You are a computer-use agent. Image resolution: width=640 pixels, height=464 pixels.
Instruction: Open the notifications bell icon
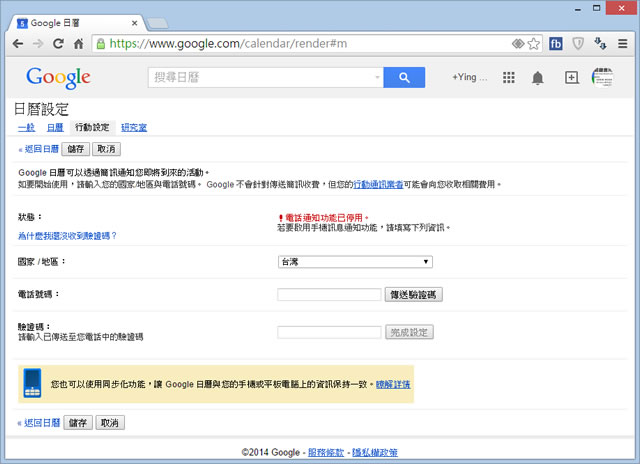[538, 78]
